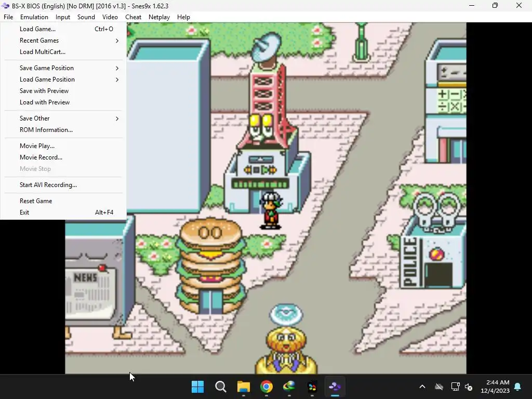Viewport: 532px width, 399px height.
Task: Expand the Save Other submenu
Action: [x=63, y=118]
